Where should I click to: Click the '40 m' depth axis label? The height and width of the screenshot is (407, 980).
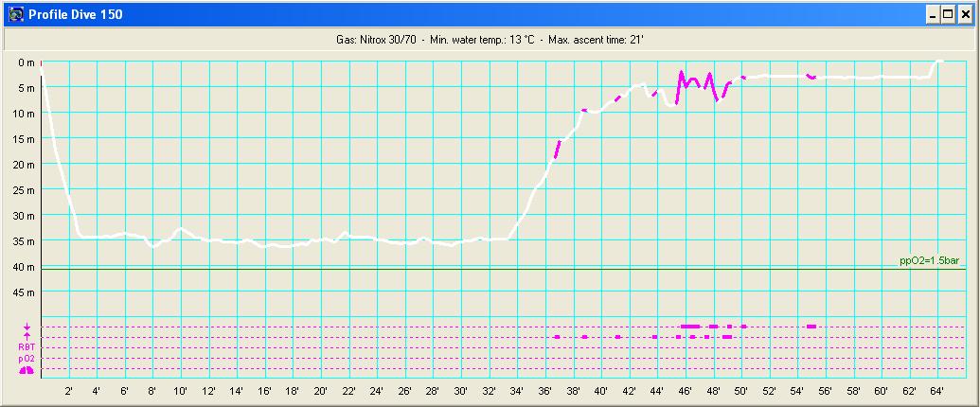(x=26, y=267)
